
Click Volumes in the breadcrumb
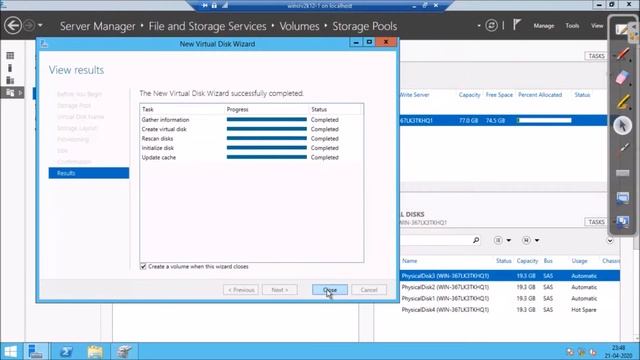point(299,26)
